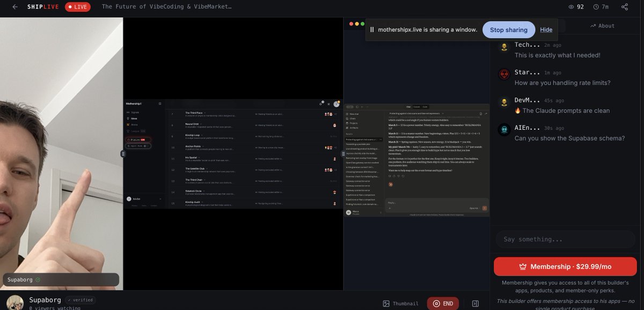Switch to Cowork tab in Claude window
This screenshot has width=644, height=310.
[x=416, y=107]
